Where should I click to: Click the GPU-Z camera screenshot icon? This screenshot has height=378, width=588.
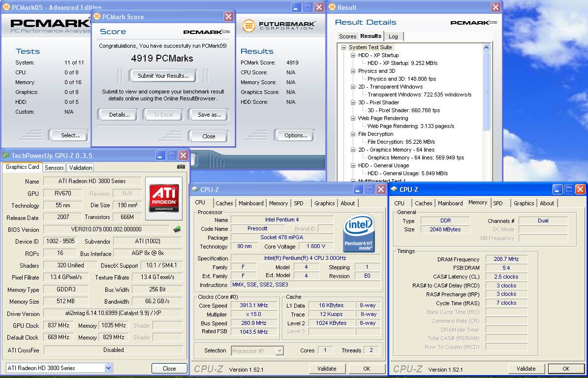point(181,167)
